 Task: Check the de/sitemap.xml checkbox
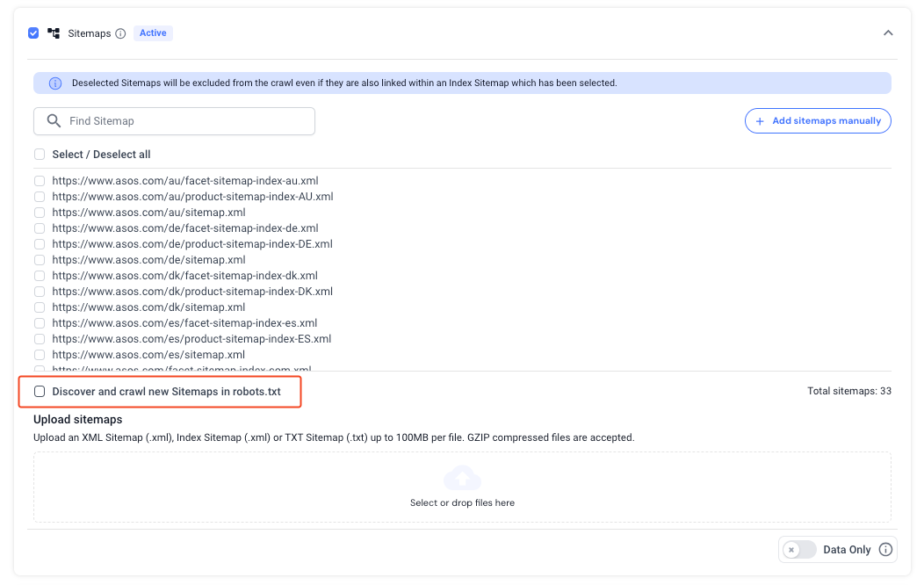(x=40, y=260)
